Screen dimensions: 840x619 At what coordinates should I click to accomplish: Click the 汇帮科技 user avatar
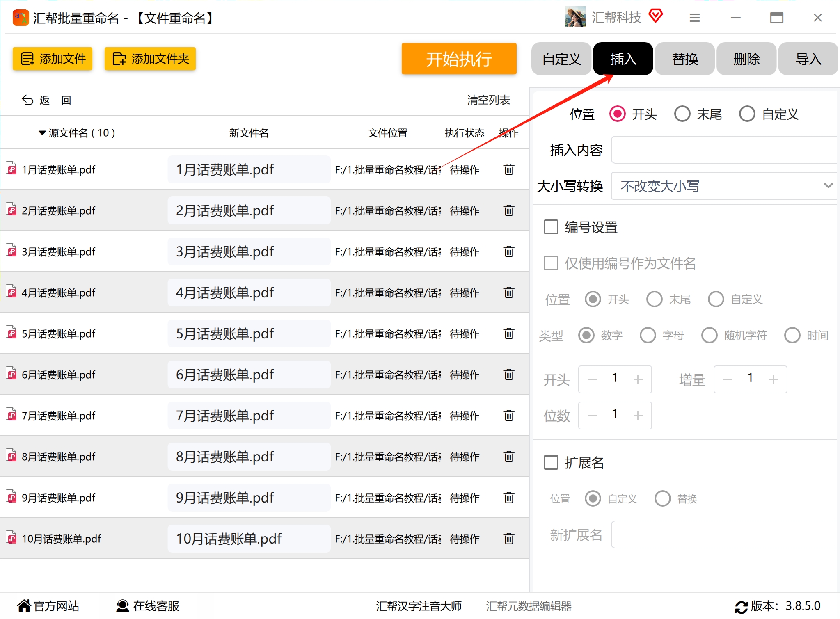click(x=575, y=17)
